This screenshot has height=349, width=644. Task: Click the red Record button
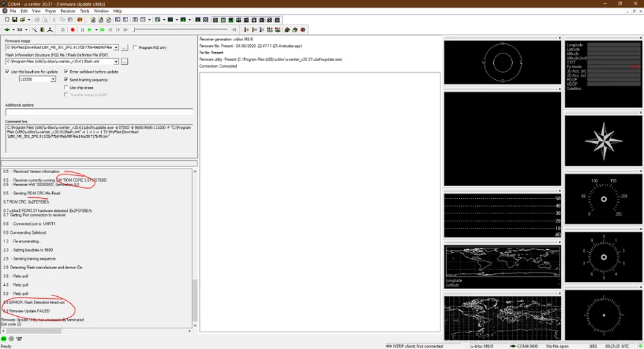tap(73, 30)
